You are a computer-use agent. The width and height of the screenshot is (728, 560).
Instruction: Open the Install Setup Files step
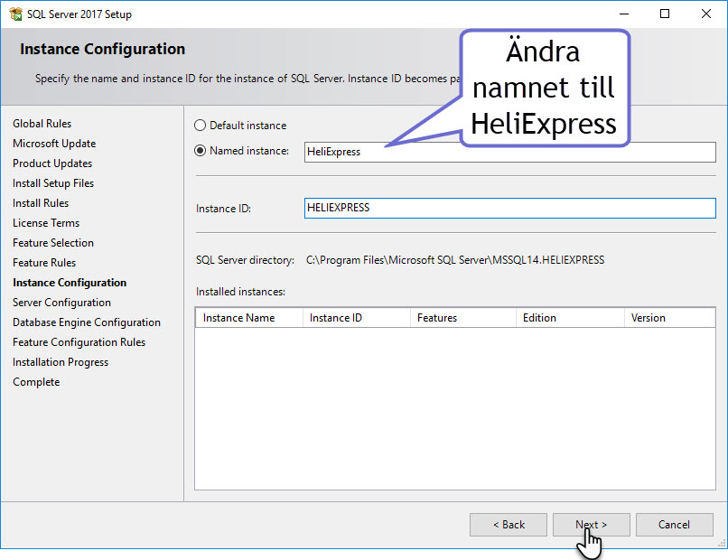click(53, 183)
